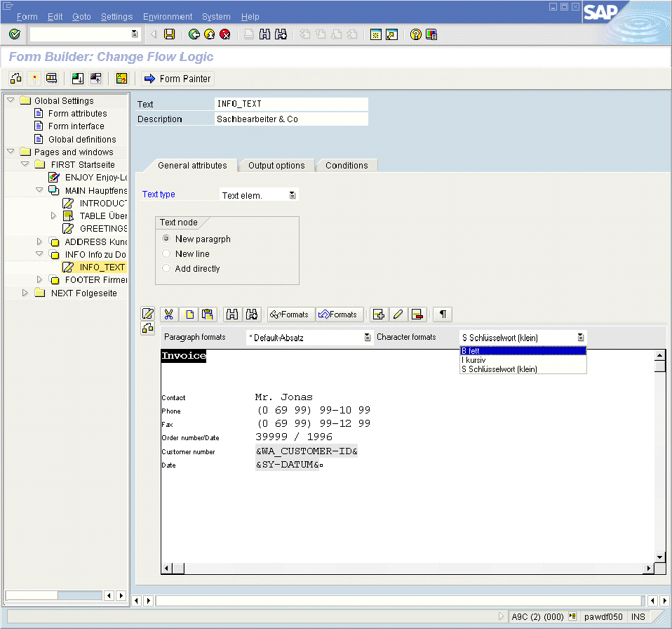This screenshot has width=672, height=629.
Task: Open the full-screen text editor icon
Action: [x=148, y=313]
